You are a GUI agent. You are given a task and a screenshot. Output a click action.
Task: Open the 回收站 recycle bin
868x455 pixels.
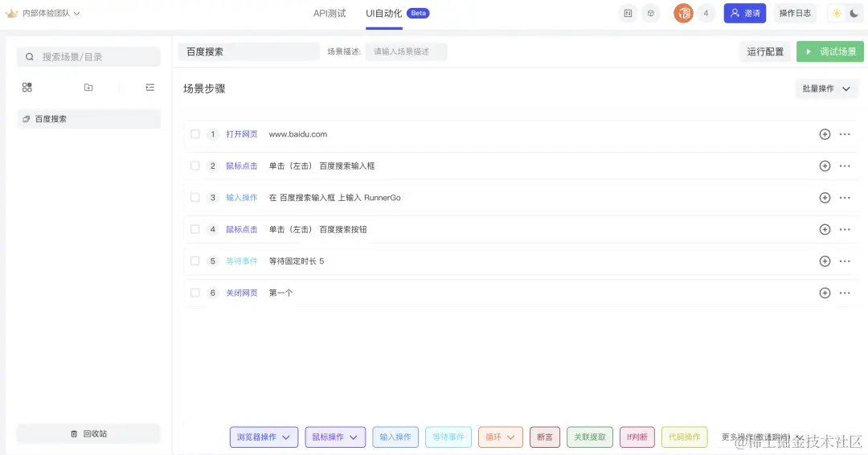88,434
